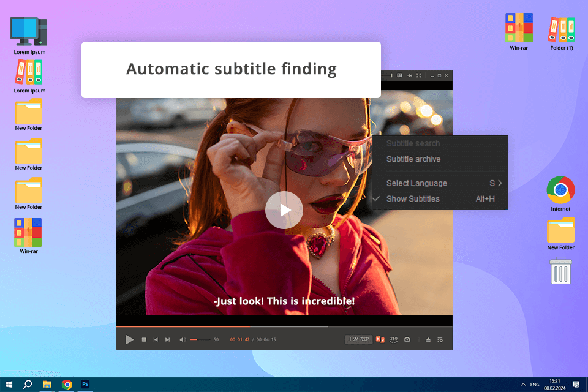Click the current time 00:01:42
The height and width of the screenshot is (392, 588).
[x=239, y=339]
